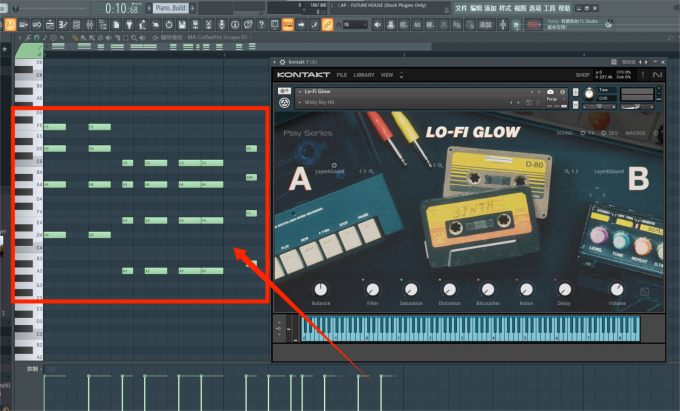Click the Kontakt Tune knob

(x=588, y=94)
